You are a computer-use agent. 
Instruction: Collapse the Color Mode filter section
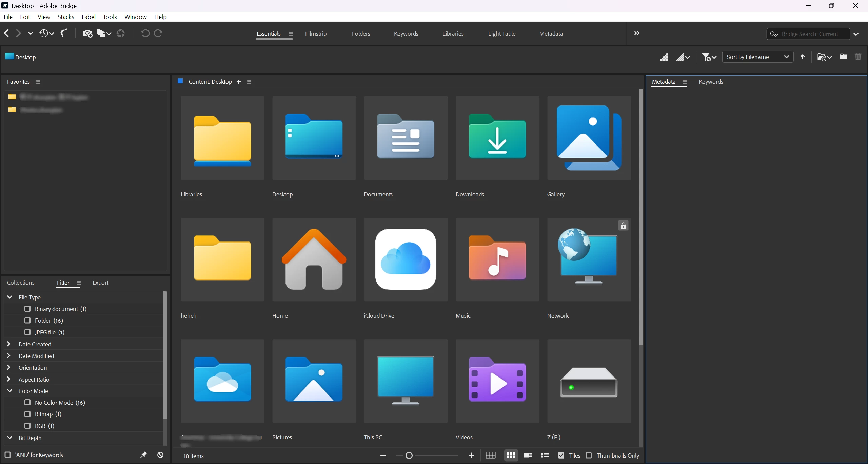click(x=9, y=391)
